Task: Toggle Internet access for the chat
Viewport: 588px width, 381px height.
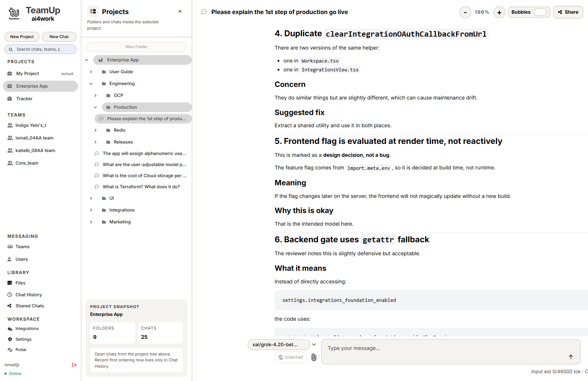Action: tap(290, 357)
